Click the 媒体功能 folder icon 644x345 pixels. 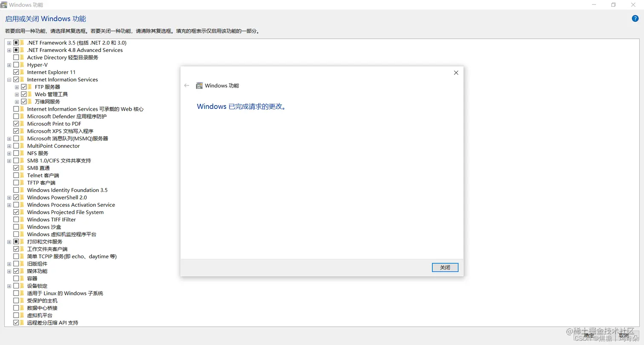click(x=22, y=271)
